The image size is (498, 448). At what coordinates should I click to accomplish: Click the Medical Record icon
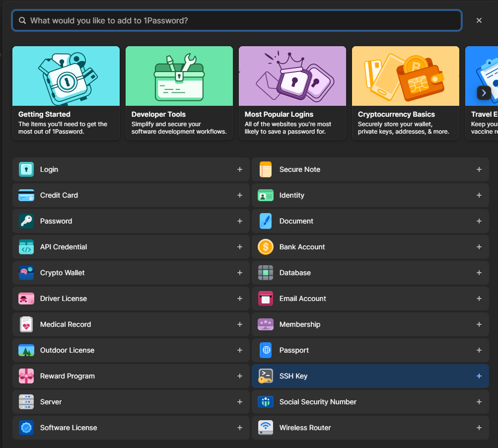[x=26, y=324]
